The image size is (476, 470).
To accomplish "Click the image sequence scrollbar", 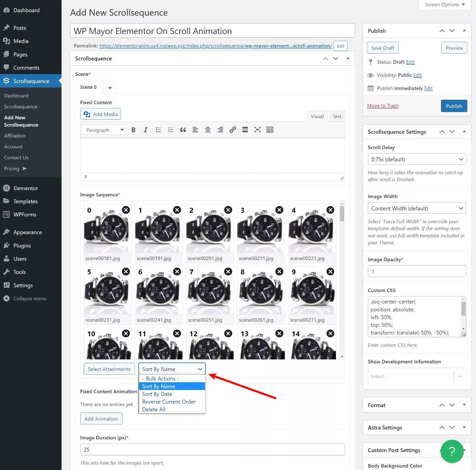I will (342, 214).
